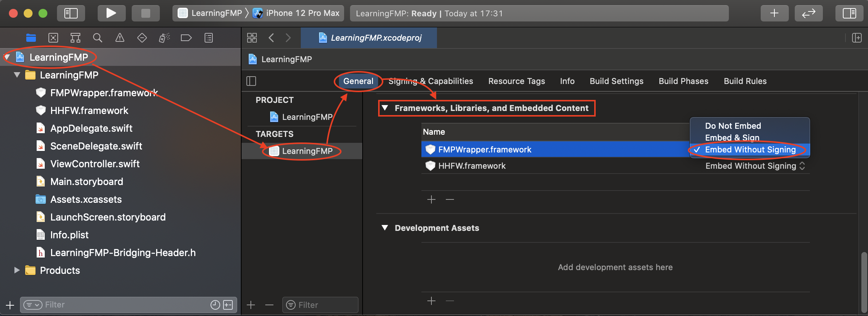Open related items grid menu

pyautogui.click(x=252, y=38)
